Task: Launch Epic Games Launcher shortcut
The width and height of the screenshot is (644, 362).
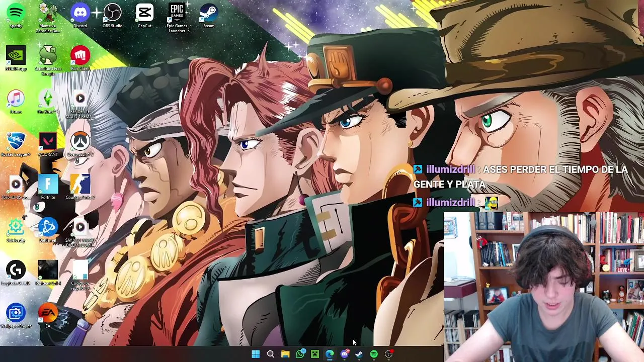Action: click(177, 18)
